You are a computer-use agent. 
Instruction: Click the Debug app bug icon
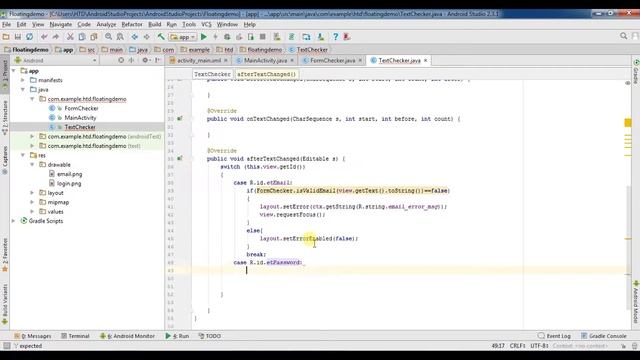click(227, 37)
